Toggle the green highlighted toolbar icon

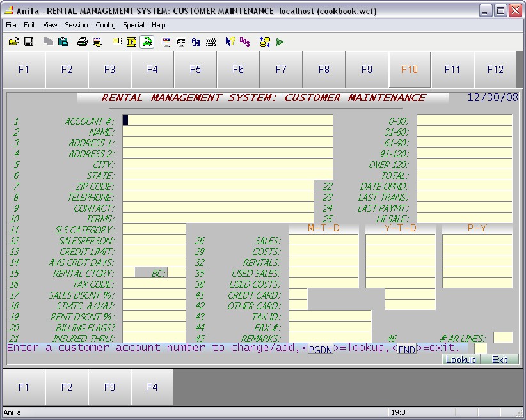pos(147,42)
